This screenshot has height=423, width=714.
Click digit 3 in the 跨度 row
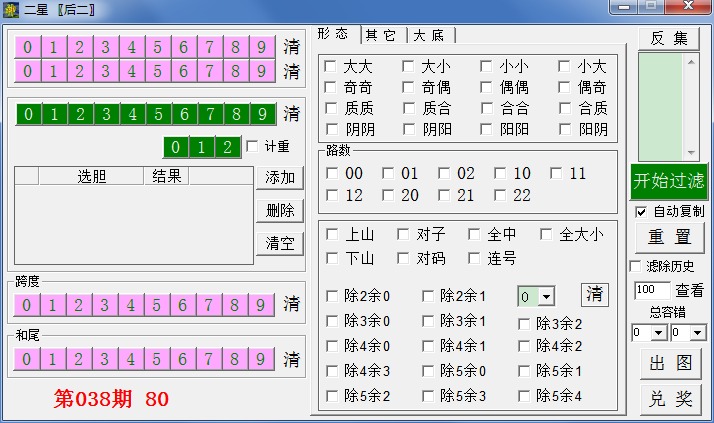[105, 304]
